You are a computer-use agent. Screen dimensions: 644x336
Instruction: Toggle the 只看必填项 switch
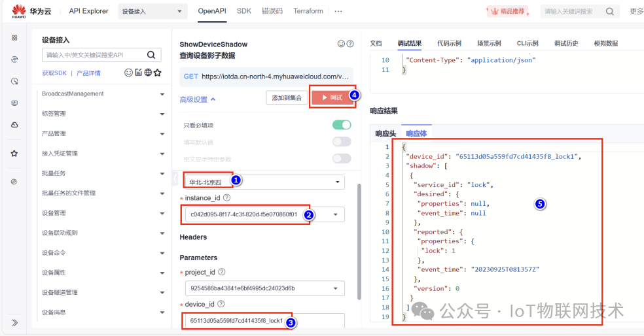click(342, 125)
